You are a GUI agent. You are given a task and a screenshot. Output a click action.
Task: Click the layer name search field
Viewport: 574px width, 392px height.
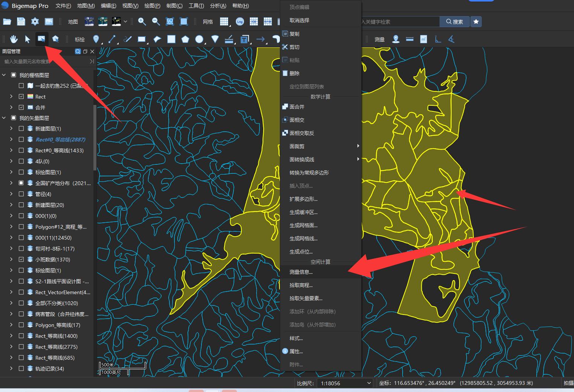(45, 61)
